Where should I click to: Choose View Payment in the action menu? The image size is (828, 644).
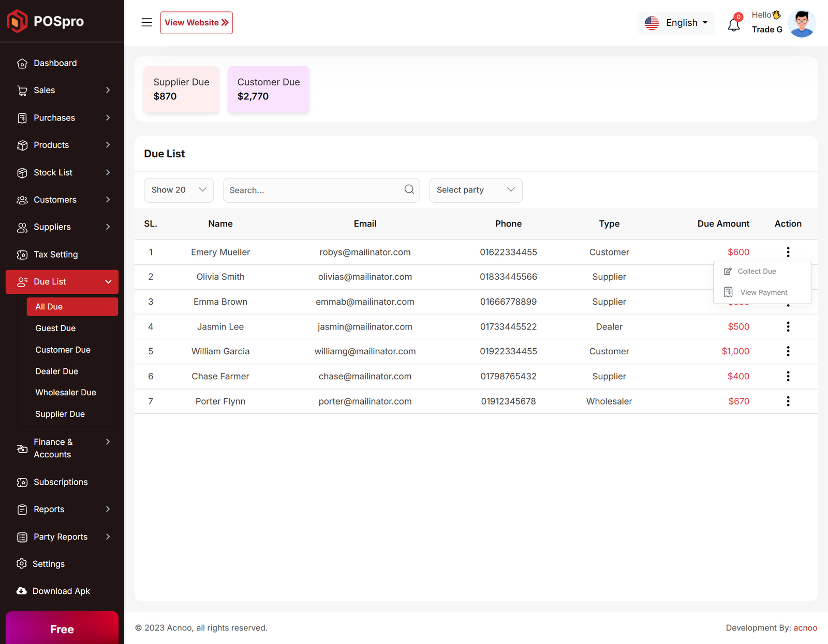tap(763, 293)
